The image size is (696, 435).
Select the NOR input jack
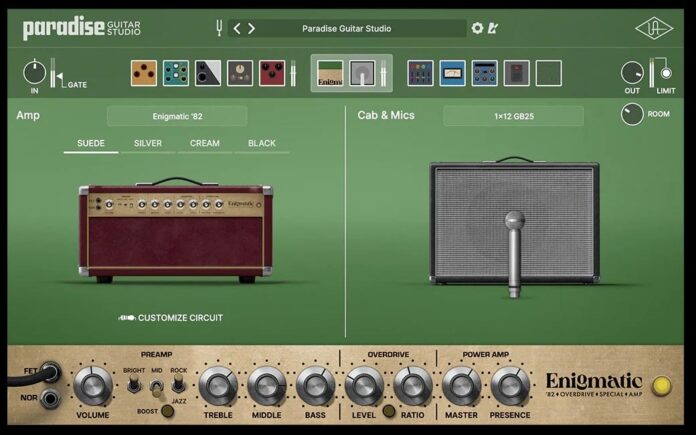pos(50,398)
